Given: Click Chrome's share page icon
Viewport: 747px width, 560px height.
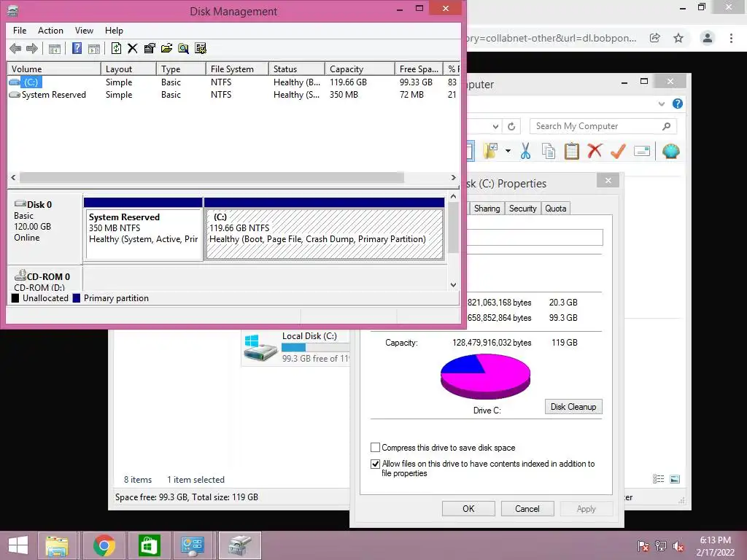Looking at the screenshot, I should click(x=655, y=38).
